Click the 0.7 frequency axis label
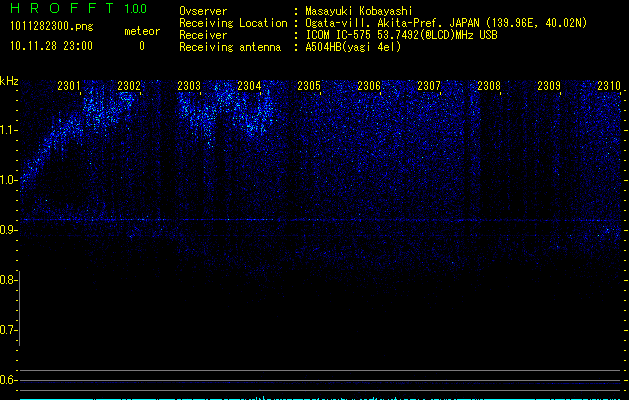This screenshot has height=400, width=629. [8, 330]
